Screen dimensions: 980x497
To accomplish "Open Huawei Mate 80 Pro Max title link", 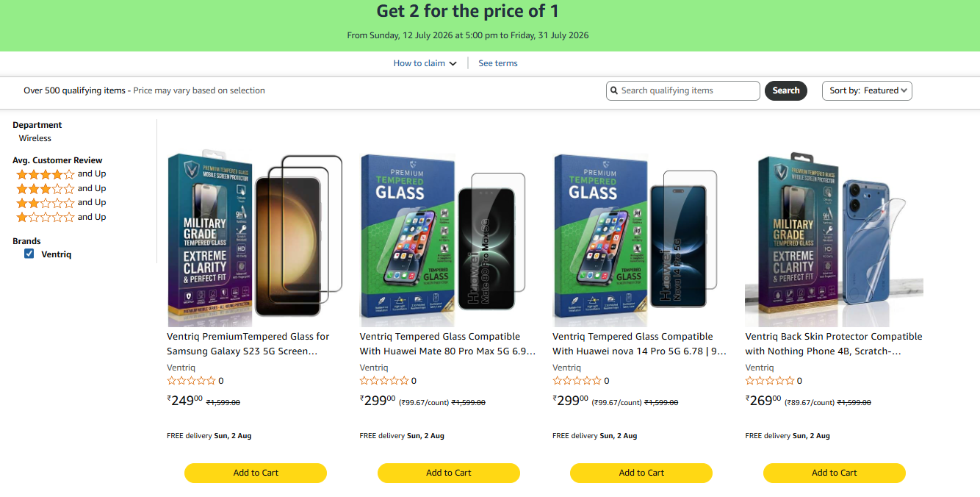I will (447, 343).
